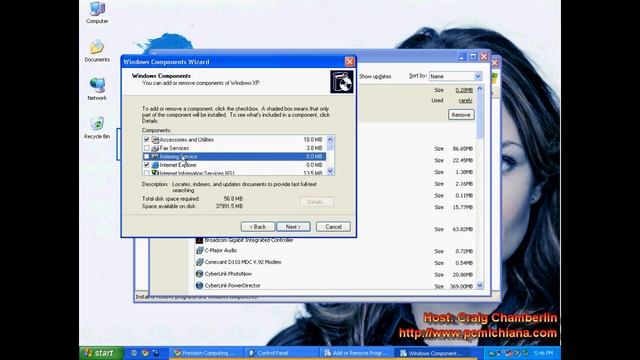The image size is (640, 360).
Task: Enable the Indexing Service checkbox
Action: 147,156
